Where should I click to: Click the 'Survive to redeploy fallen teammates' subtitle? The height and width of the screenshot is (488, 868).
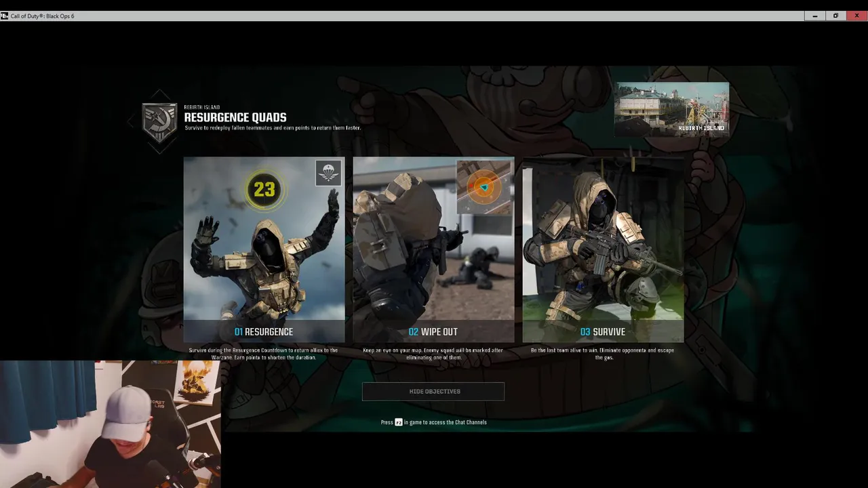[273, 128]
